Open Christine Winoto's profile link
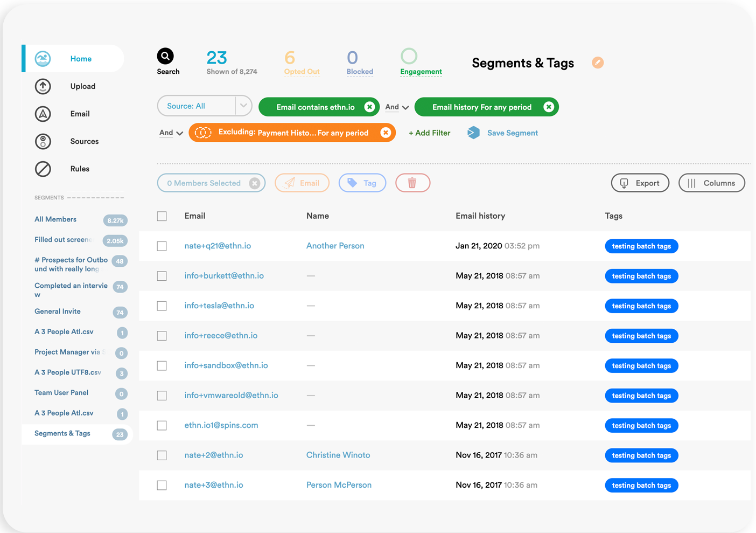756x533 pixels. coord(338,455)
